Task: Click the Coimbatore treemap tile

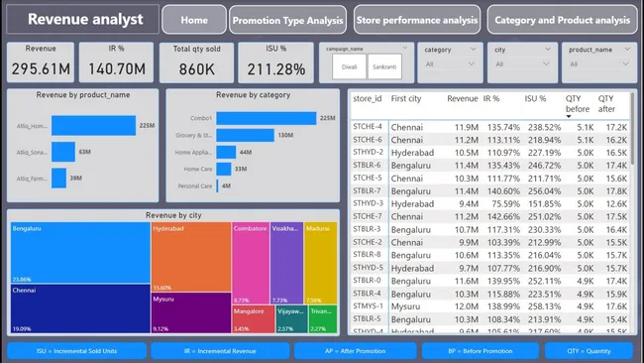Action: (x=251, y=263)
